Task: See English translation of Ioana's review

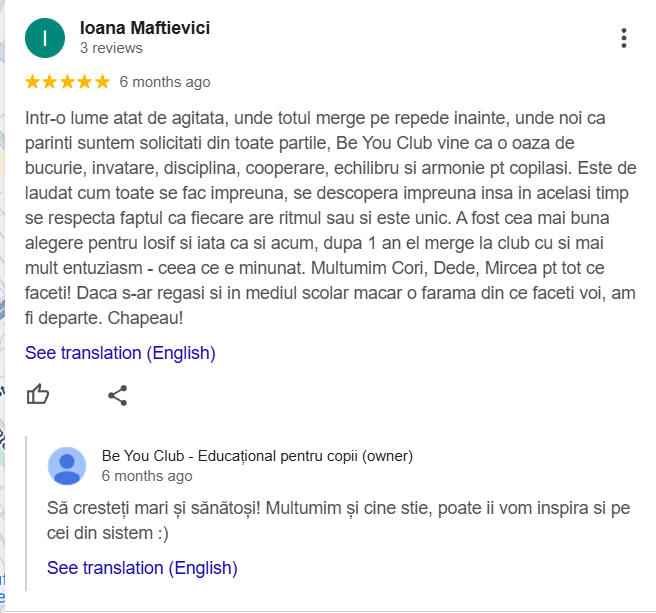Action: click(x=120, y=353)
